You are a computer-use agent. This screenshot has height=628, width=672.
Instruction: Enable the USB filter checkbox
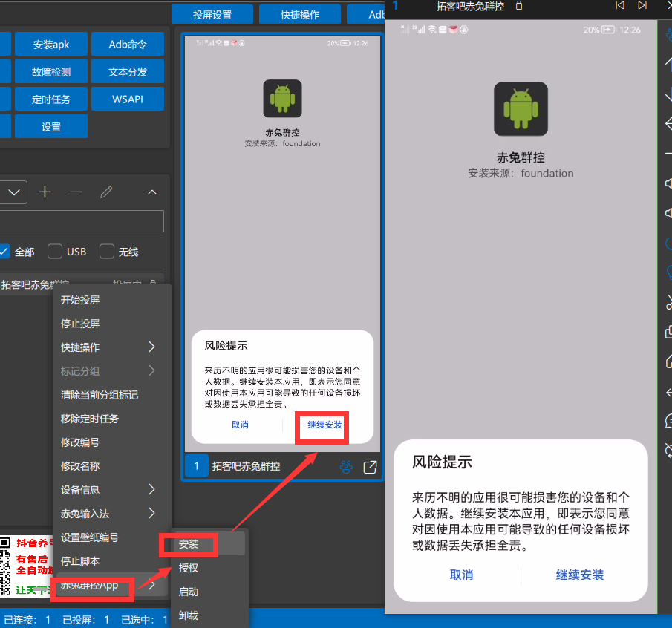pos(54,252)
